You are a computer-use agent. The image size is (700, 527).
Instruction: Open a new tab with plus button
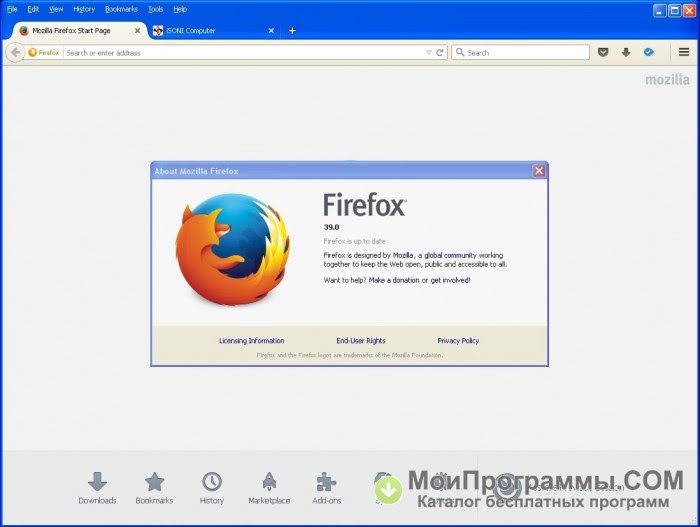point(292,30)
